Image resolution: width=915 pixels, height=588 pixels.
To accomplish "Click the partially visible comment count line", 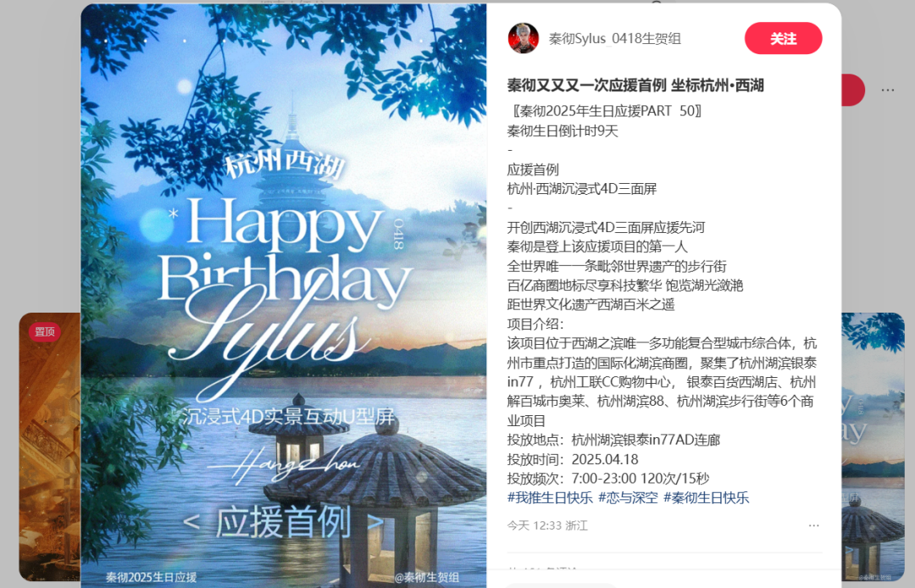I will [x=543, y=569].
